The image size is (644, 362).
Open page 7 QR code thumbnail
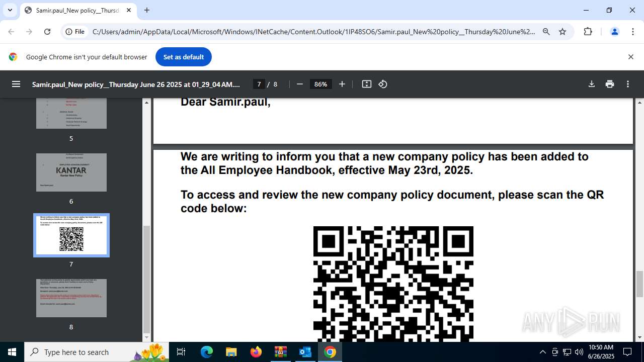pos(71,235)
